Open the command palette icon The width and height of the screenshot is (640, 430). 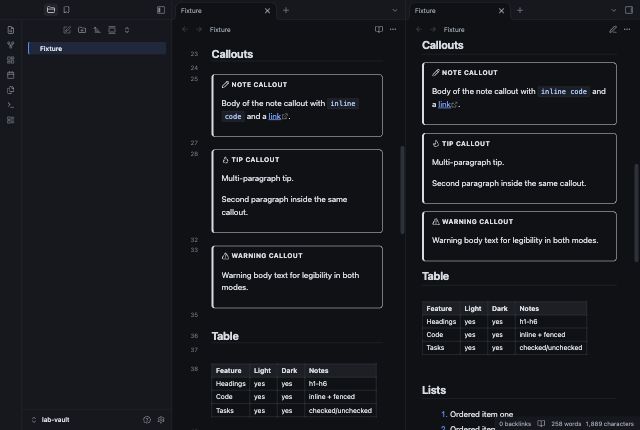pos(11,105)
